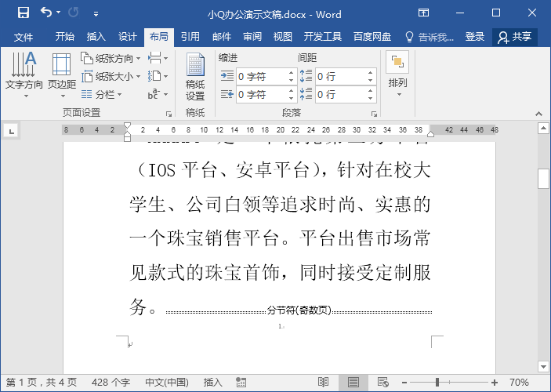Save document with the floppy disk icon

pos(24,13)
